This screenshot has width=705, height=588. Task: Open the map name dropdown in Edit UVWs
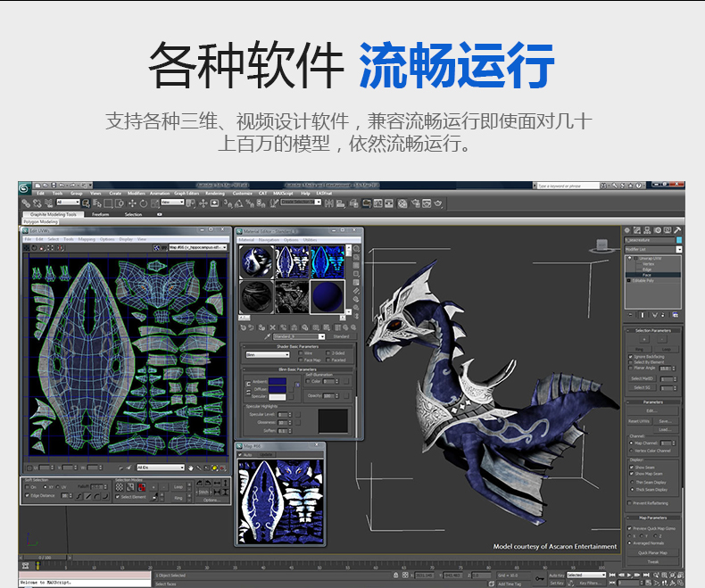[198, 247]
